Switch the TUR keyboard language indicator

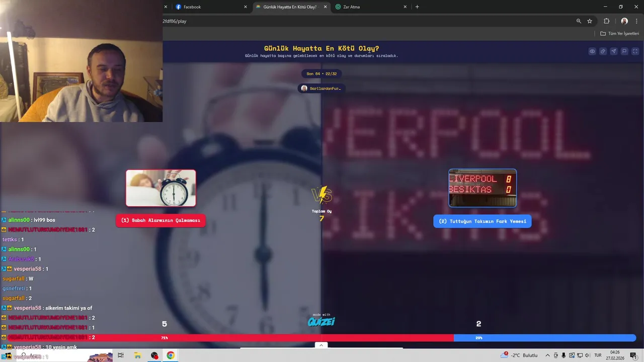click(598, 355)
